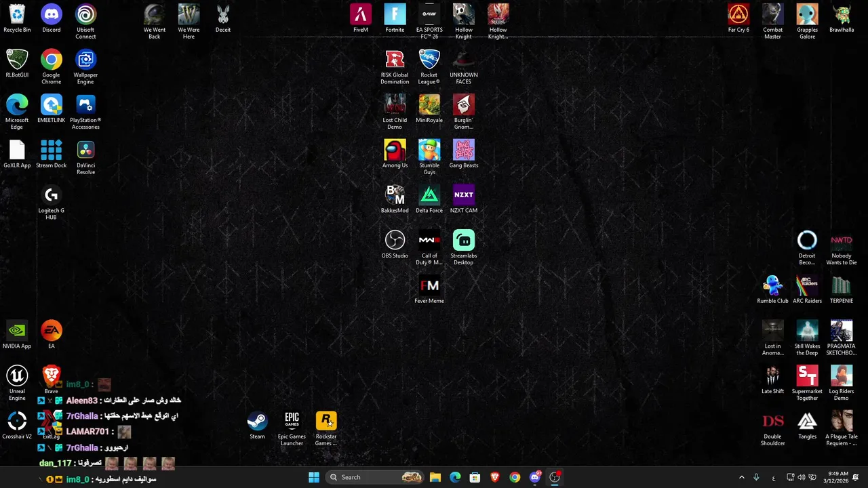Open Logitech G HUB shortcut

52,203
